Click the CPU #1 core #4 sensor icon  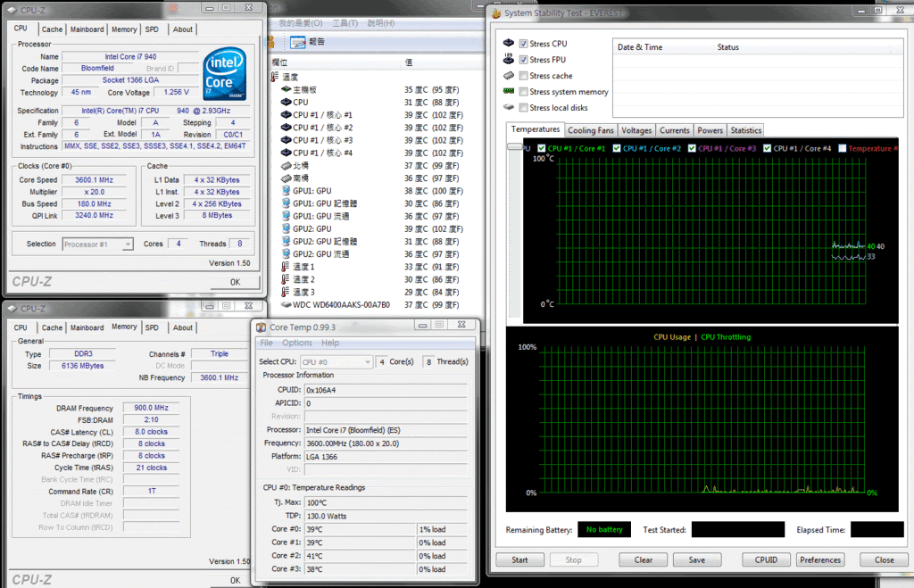287,153
